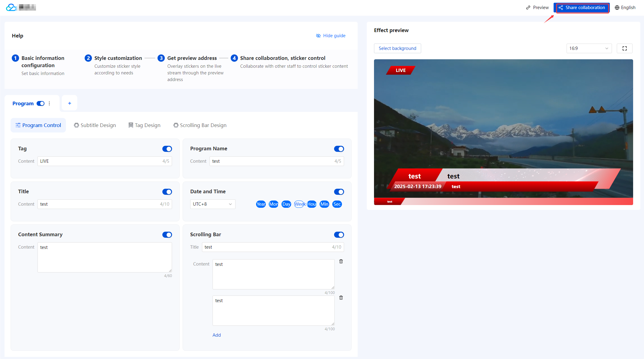Open the English language selector
The image size is (644, 359).
(x=625, y=8)
